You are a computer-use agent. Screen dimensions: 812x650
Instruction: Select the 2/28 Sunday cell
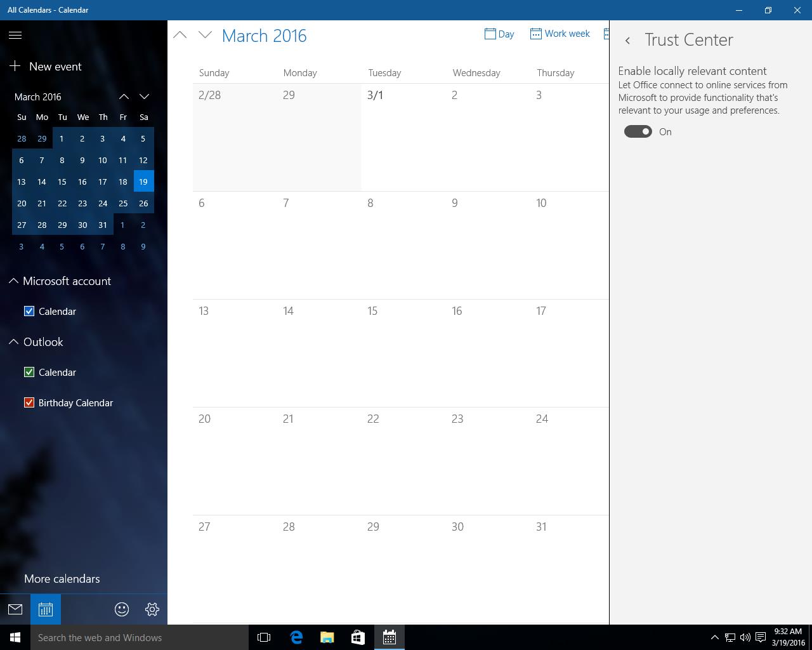tap(235, 137)
